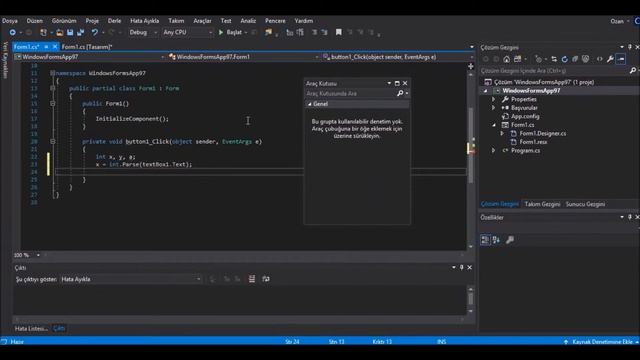Toggle Word Wrap icon in Çıktı toolbar
The height and width of the screenshot is (360, 640).
point(266,279)
